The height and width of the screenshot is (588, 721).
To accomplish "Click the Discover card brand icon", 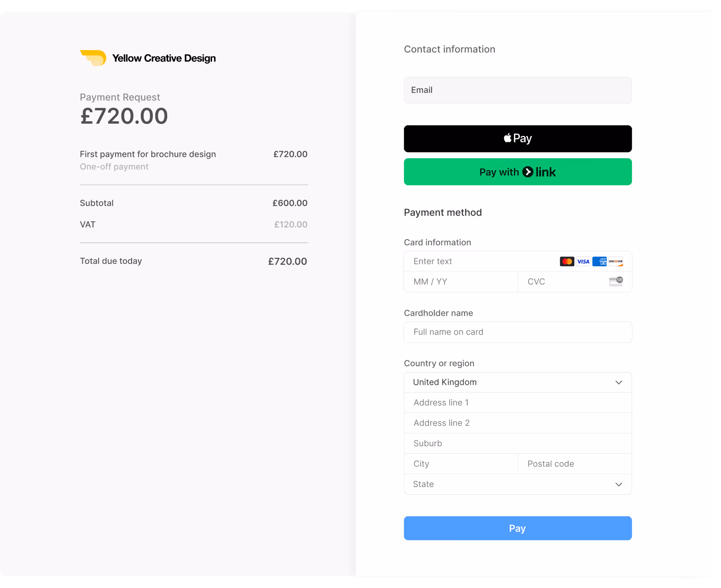I will pos(616,261).
